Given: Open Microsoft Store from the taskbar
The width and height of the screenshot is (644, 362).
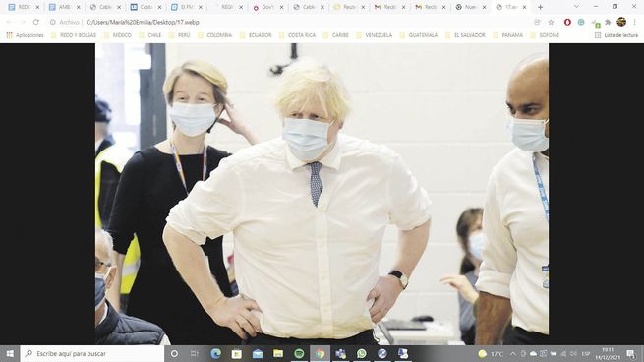Looking at the screenshot, I should (x=237, y=353).
